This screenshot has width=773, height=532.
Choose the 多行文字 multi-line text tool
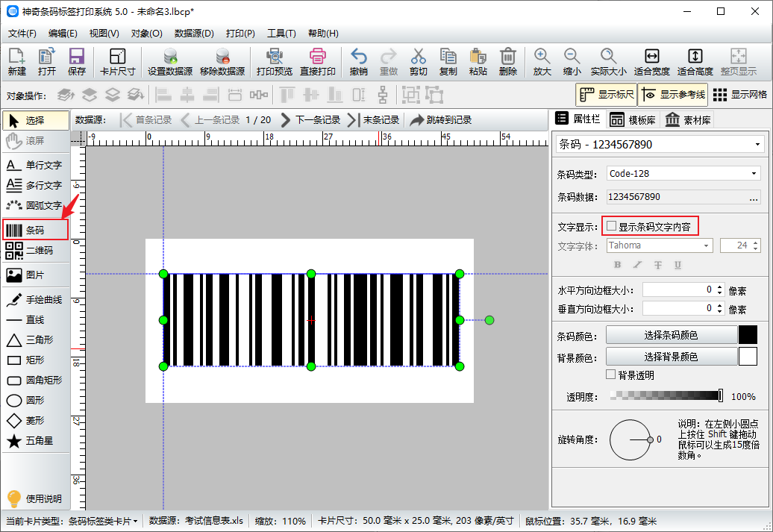pyautogui.click(x=35, y=185)
